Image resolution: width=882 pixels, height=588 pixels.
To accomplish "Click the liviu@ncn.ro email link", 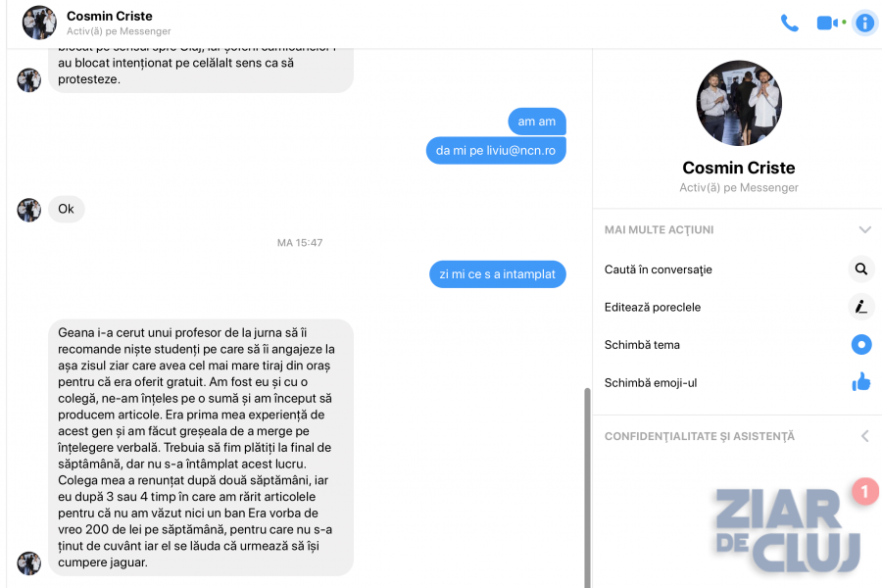I will pos(521,150).
